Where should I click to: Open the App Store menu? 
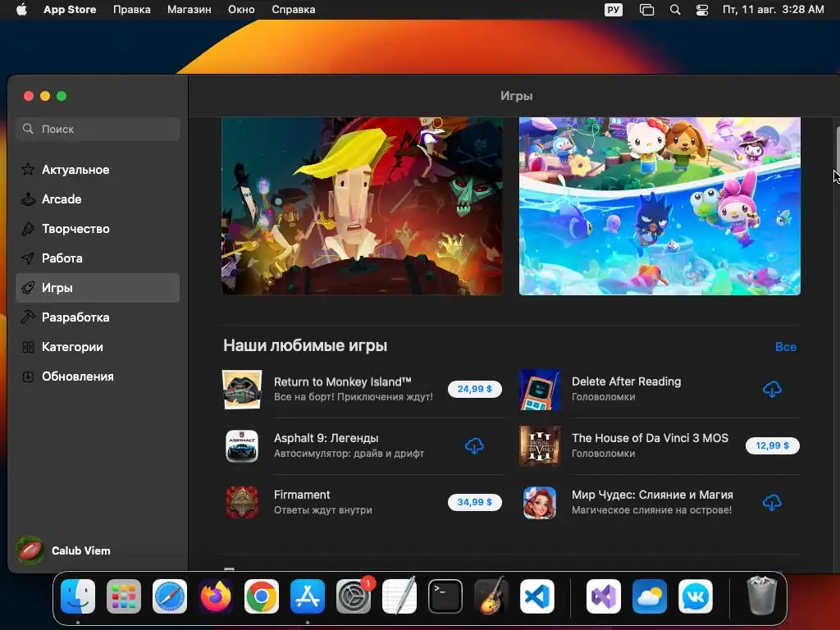pos(70,10)
